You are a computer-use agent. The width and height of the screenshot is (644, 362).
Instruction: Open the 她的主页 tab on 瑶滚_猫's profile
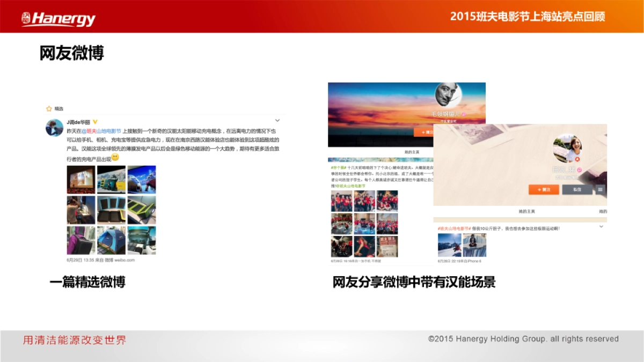[528, 211]
